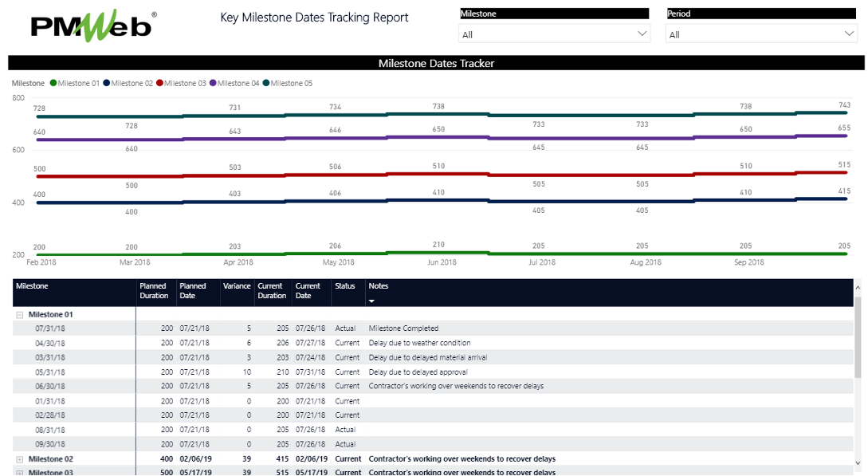Click the table vertical scrollbar thumb
The width and height of the screenshot is (868, 476).
tap(858, 337)
